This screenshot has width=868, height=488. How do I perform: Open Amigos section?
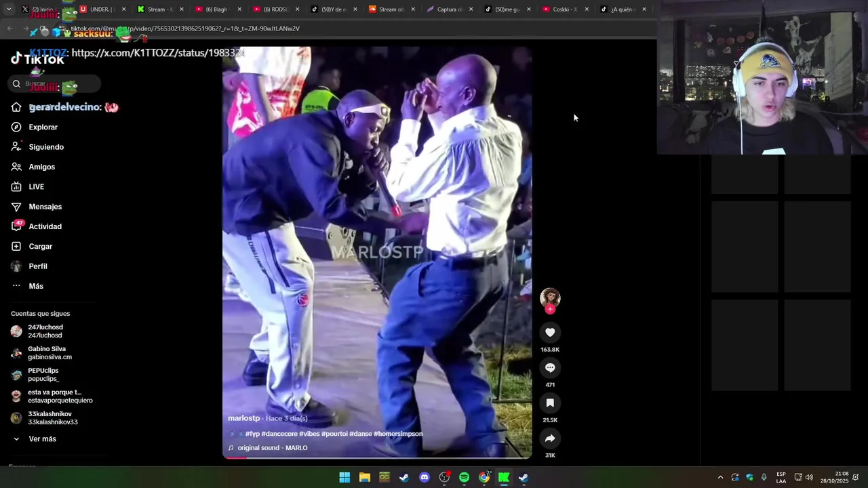[x=41, y=167]
